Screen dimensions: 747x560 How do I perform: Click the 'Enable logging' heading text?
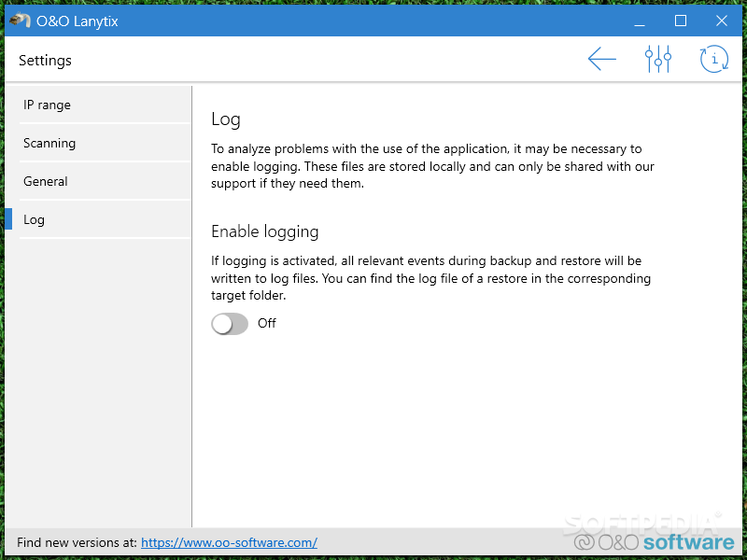pyautogui.click(x=265, y=231)
